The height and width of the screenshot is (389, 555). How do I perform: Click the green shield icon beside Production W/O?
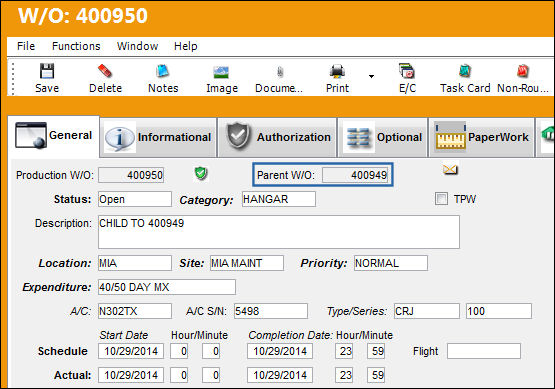(x=201, y=173)
